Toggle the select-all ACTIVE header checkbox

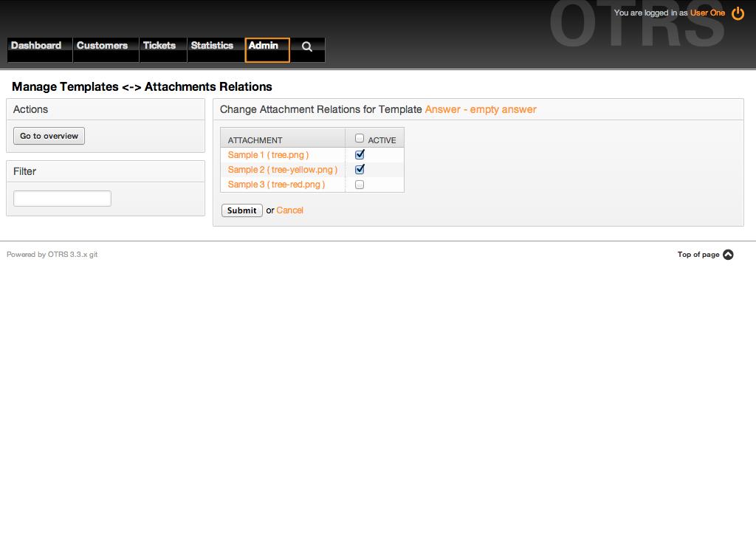pos(360,138)
